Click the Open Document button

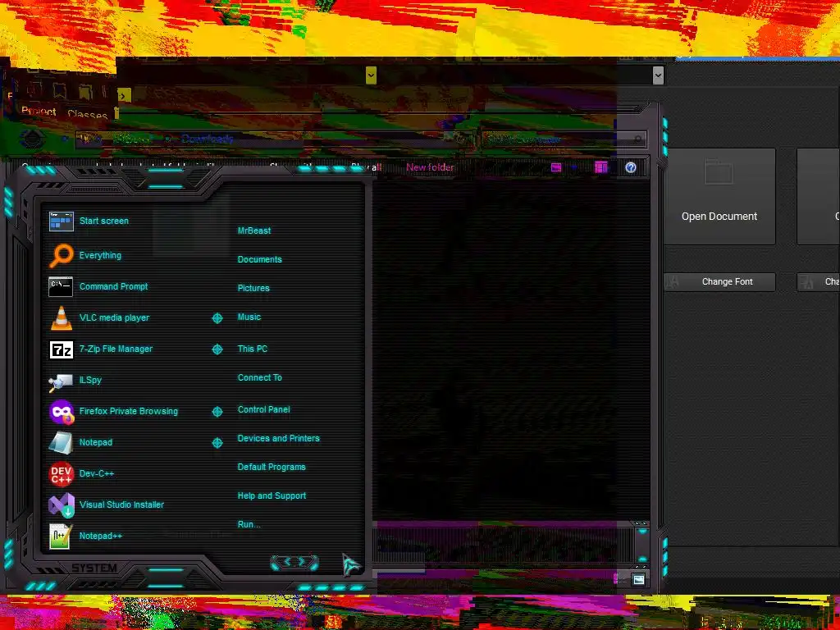(x=719, y=197)
